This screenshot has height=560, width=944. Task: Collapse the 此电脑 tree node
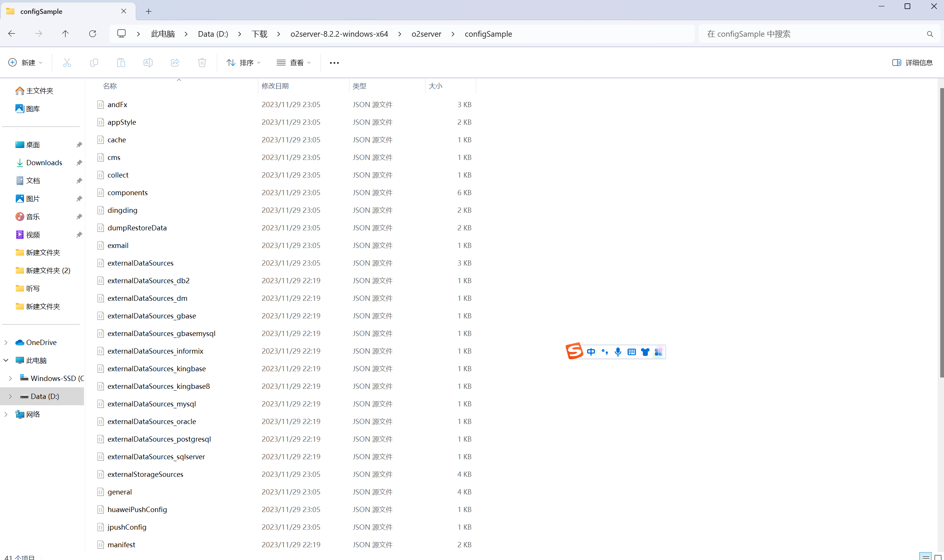coord(6,360)
